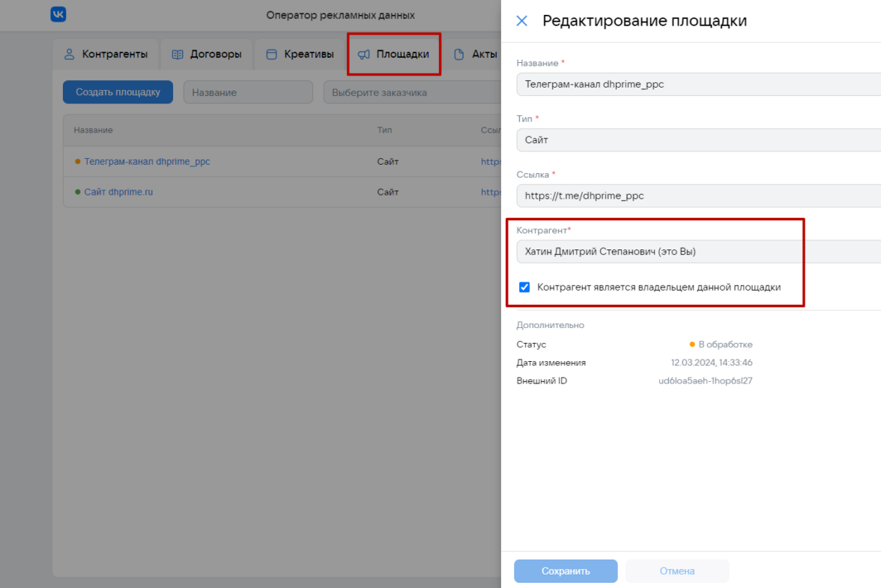The width and height of the screenshot is (881, 588).
Task: Close the site editing panel with the X
Action: (x=522, y=21)
